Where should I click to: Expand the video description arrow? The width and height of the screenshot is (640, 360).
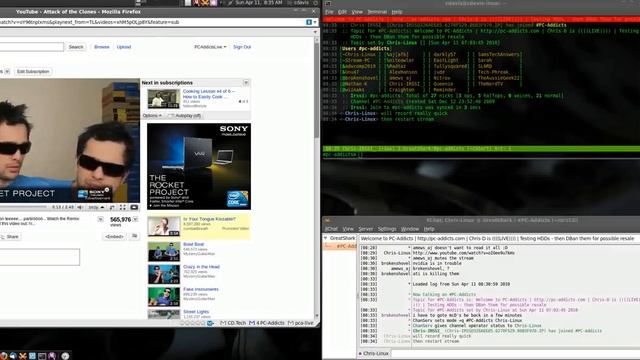pos(100,220)
